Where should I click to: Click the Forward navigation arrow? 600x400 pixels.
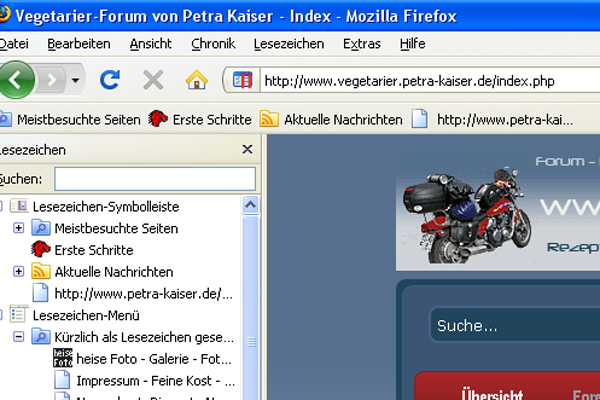[55, 80]
